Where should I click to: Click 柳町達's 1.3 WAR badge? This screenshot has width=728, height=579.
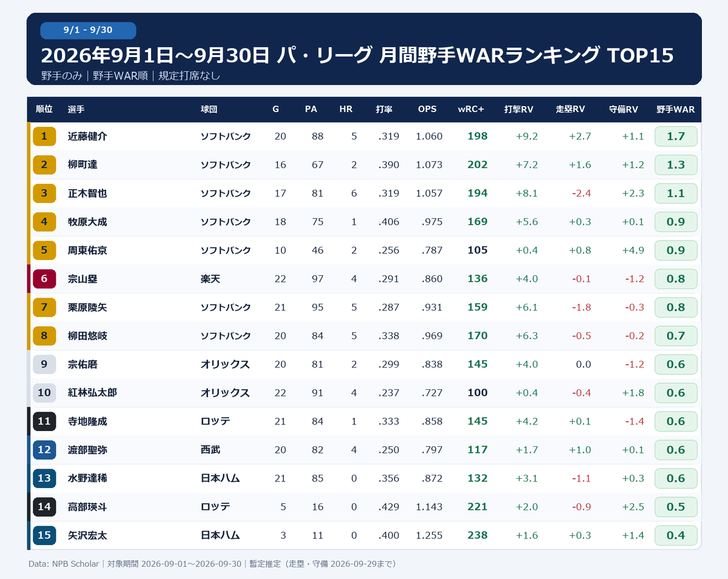676,165
